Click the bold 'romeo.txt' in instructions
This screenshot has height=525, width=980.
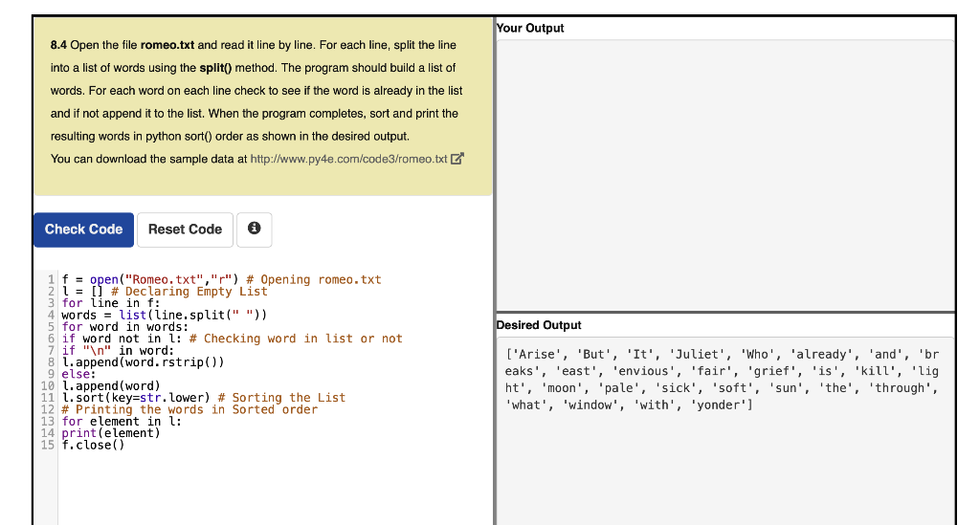(x=167, y=45)
